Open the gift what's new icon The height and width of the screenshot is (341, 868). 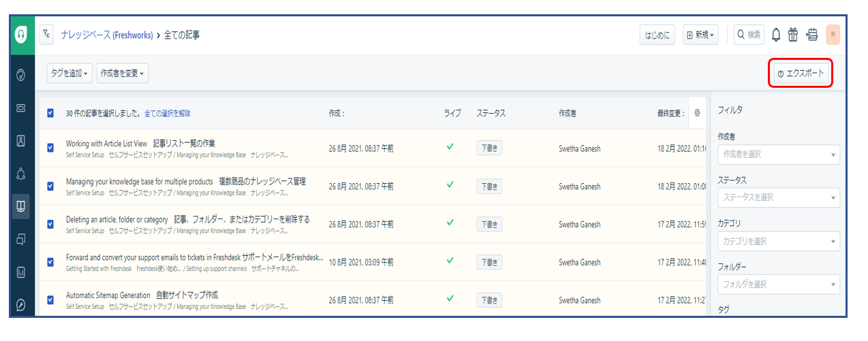[793, 35]
